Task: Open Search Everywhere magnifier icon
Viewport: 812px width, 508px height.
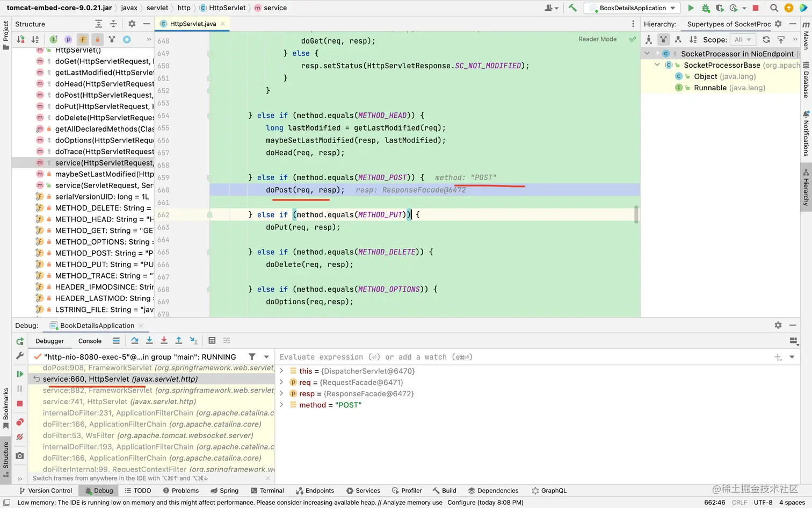Action: pos(774,8)
